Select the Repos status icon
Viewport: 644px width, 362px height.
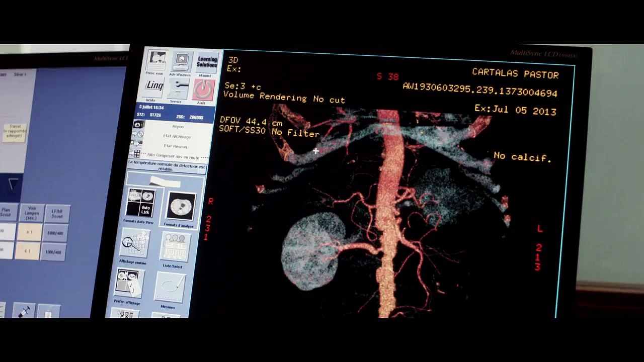point(138,125)
